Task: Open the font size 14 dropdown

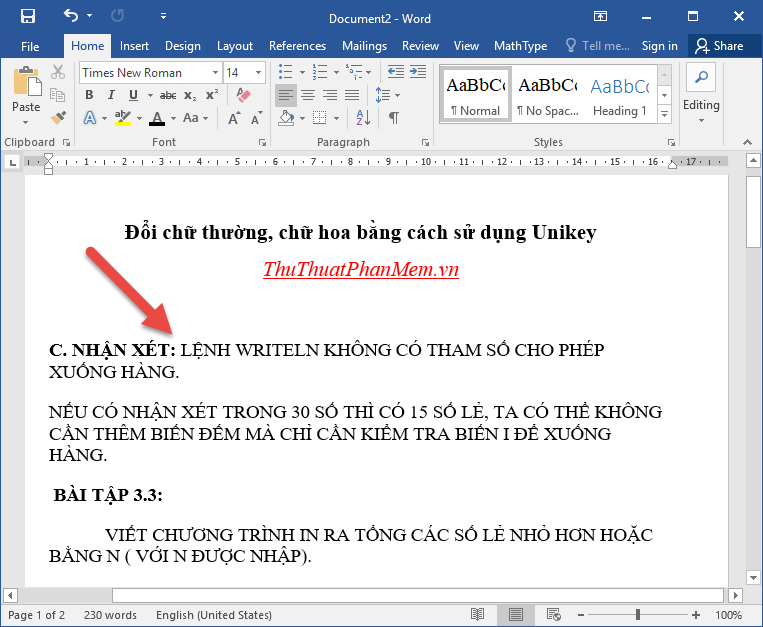Action: 258,73
